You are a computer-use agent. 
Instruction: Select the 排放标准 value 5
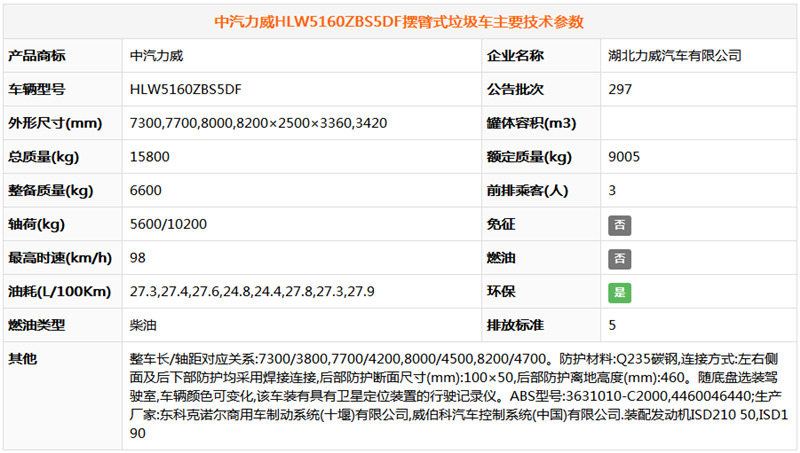point(612,326)
